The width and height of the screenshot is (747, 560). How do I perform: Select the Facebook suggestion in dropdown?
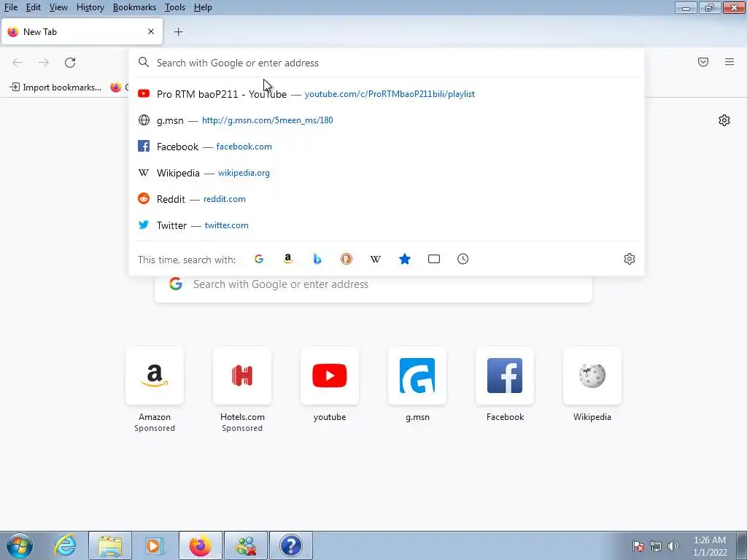click(x=387, y=146)
